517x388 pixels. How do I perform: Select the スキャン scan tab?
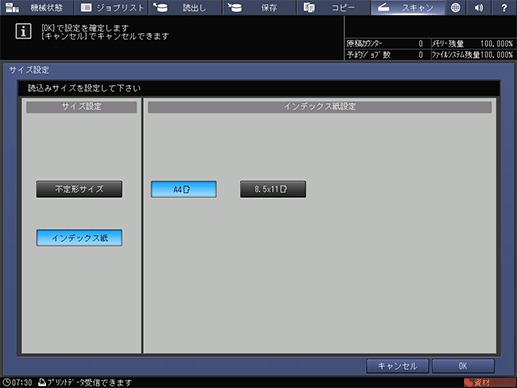pos(408,7)
